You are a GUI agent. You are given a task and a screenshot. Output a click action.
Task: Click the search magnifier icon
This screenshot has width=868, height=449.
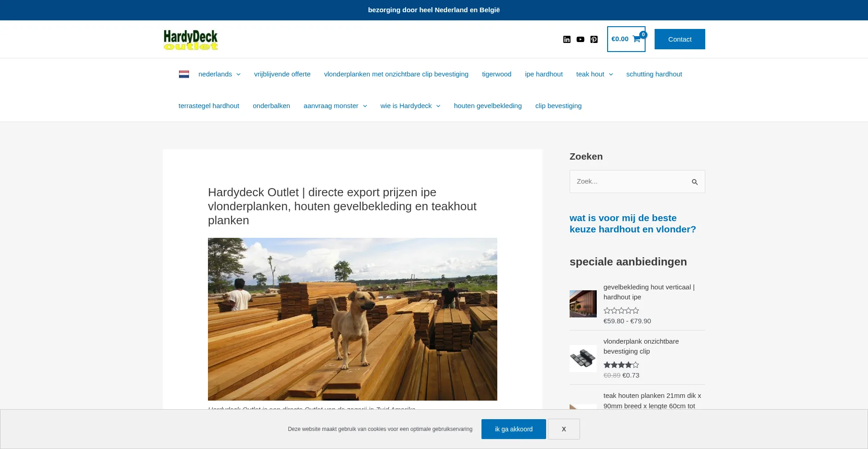pos(694,182)
